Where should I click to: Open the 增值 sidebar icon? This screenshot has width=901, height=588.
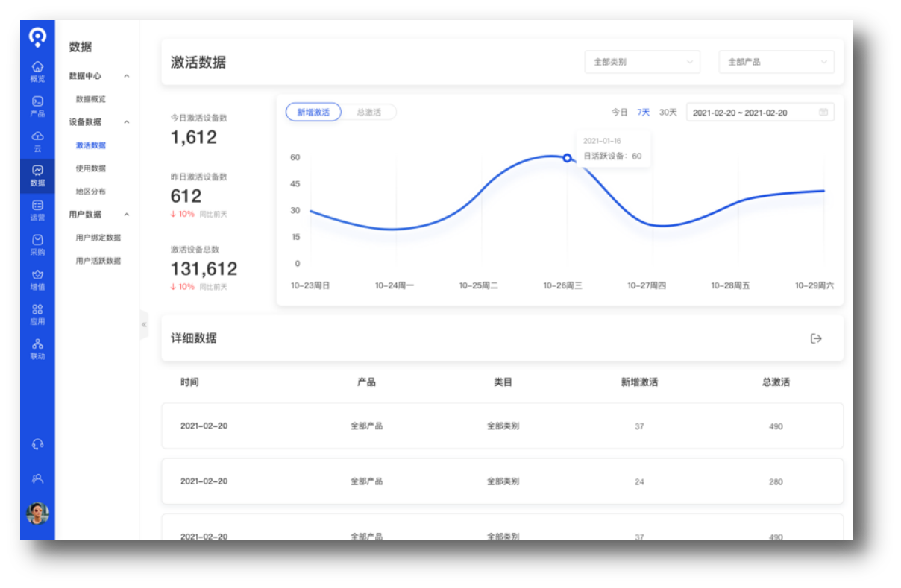(x=37, y=279)
